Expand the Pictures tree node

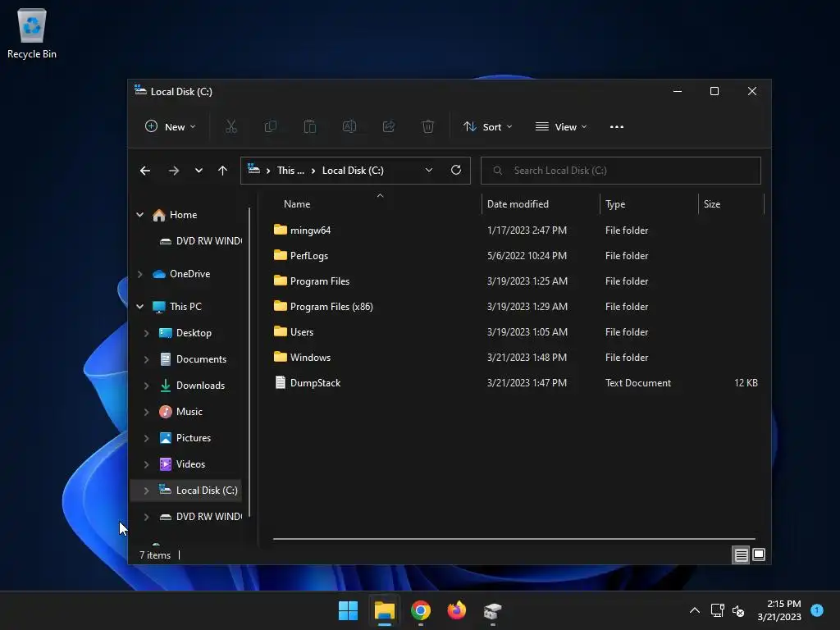(146, 438)
